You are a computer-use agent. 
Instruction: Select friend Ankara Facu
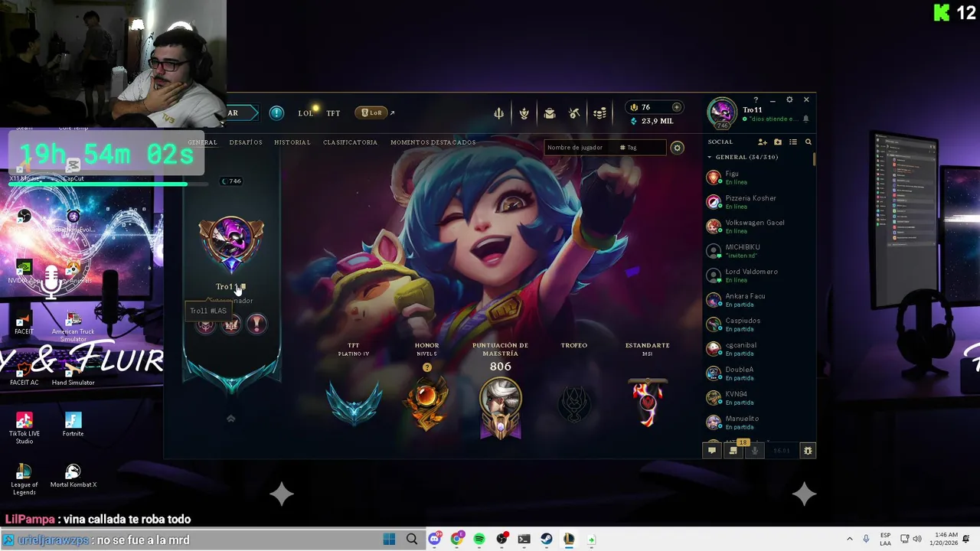click(x=757, y=300)
